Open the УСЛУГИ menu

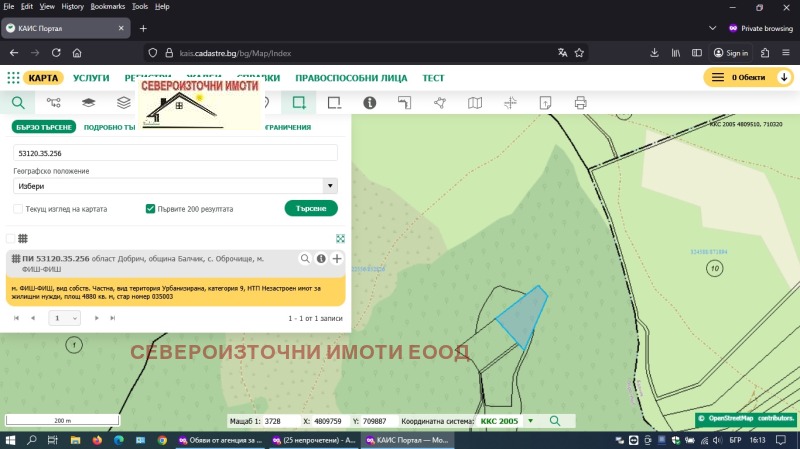pos(93,77)
